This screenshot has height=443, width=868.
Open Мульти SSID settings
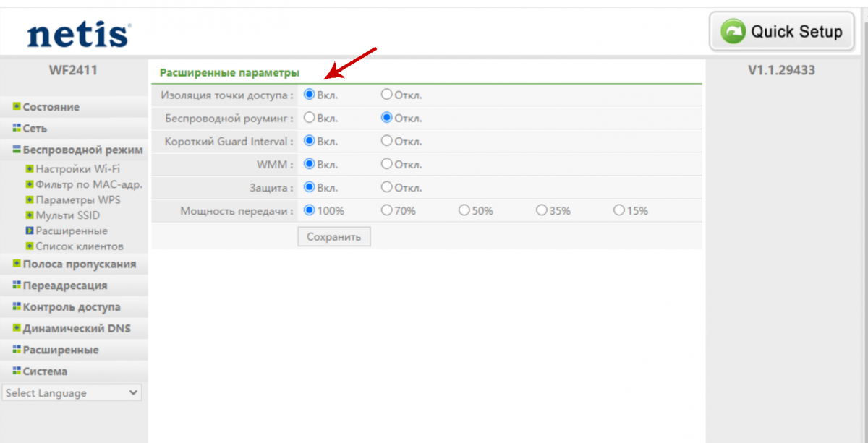point(68,215)
